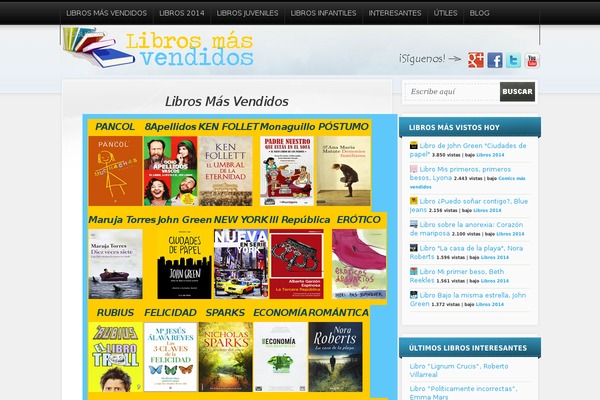Open link Libro Mis primeros, primeros besos, Lyona
600x400 pixels.
point(460,173)
